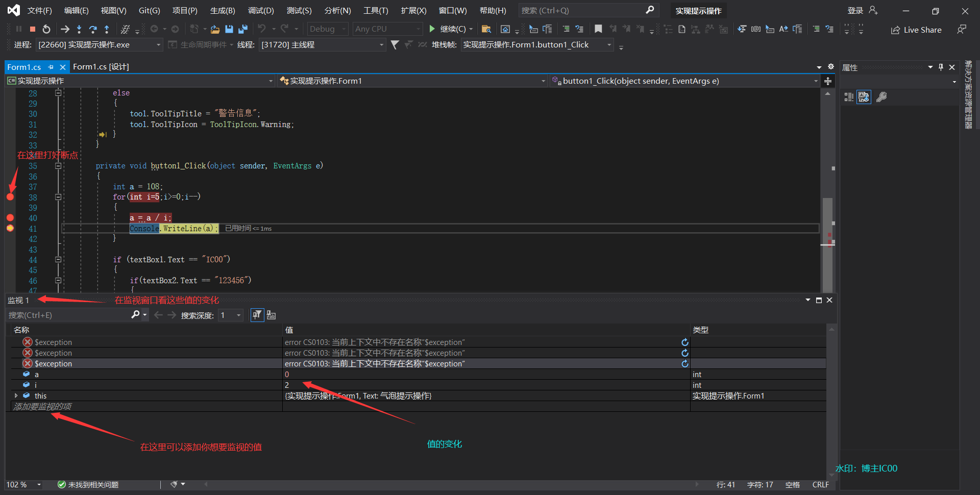Switch to the Form1.cs [设计] tab
This screenshot has width=980, height=495.
click(x=101, y=67)
